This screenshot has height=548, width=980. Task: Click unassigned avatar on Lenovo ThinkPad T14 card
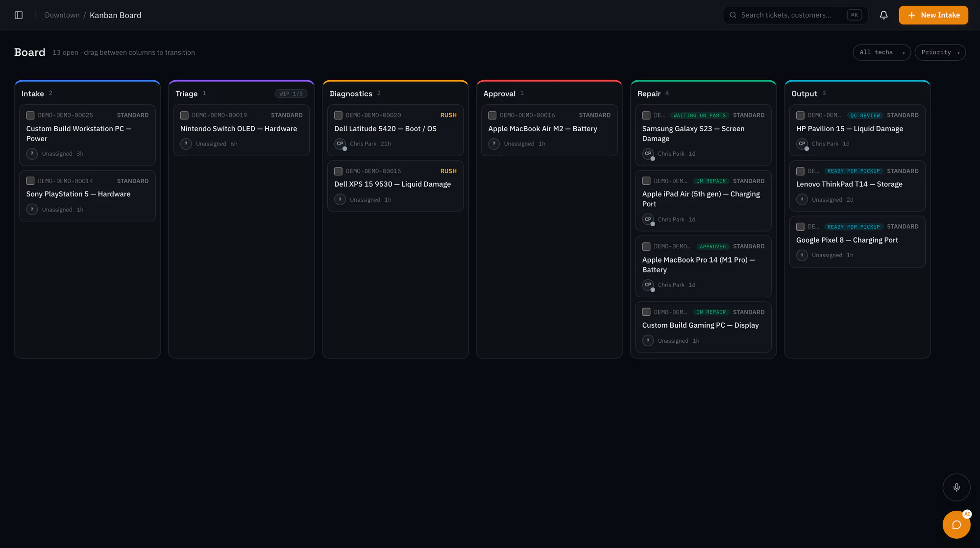tap(802, 200)
